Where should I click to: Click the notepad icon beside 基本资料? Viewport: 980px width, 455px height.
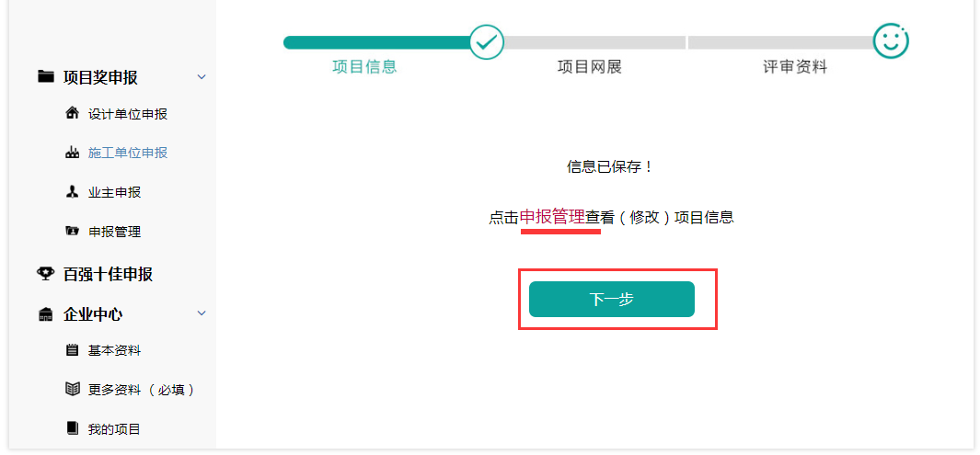point(73,350)
